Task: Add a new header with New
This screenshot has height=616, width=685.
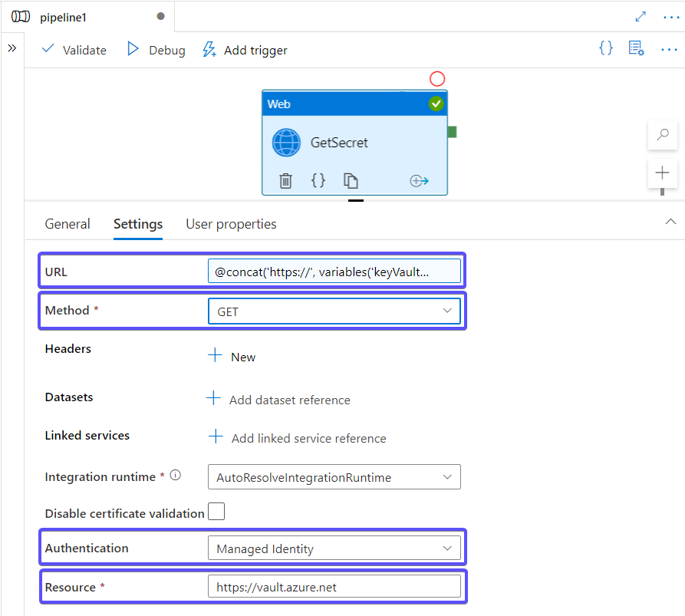Action: tap(232, 357)
